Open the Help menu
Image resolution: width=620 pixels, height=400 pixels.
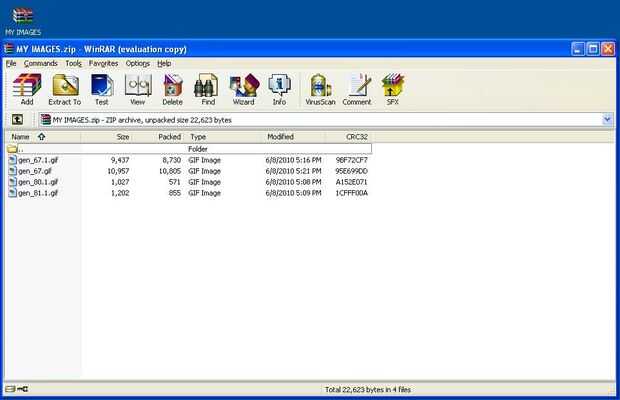pos(164,63)
